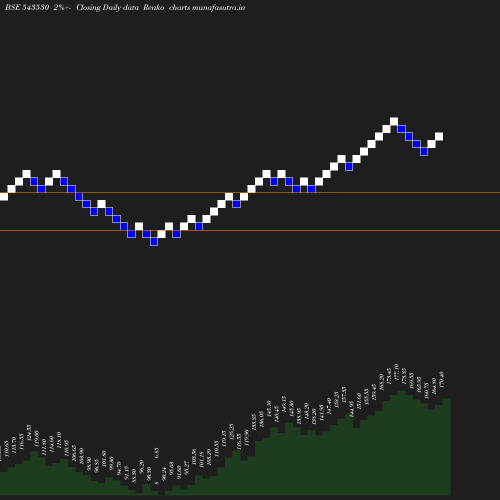Screen dimensions: 500x500
Task: Click the rightmost green bar in the lower chart
Action: 447,447
